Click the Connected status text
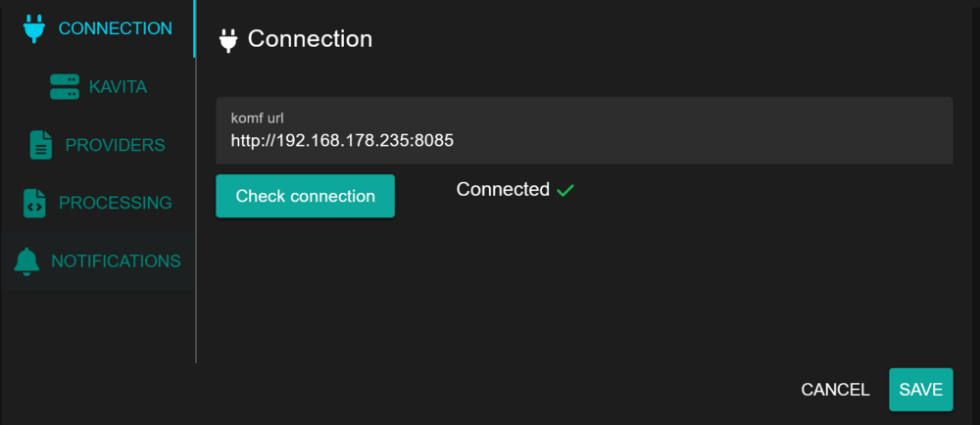This screenshot has height=425, width=980. (503, 189)
